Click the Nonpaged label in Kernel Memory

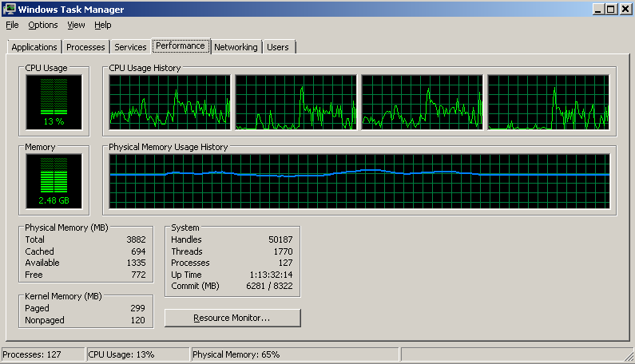coord(45,320)
